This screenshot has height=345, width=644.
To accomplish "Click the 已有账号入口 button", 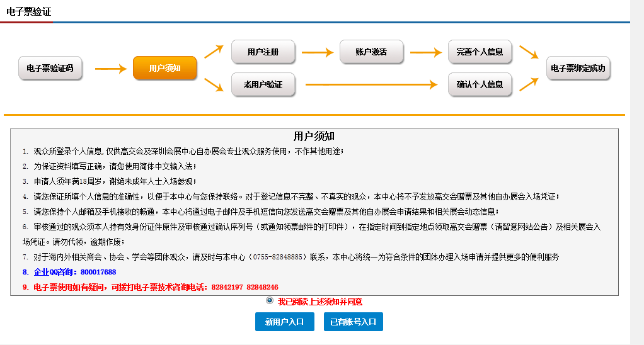I will pos(354,322).
